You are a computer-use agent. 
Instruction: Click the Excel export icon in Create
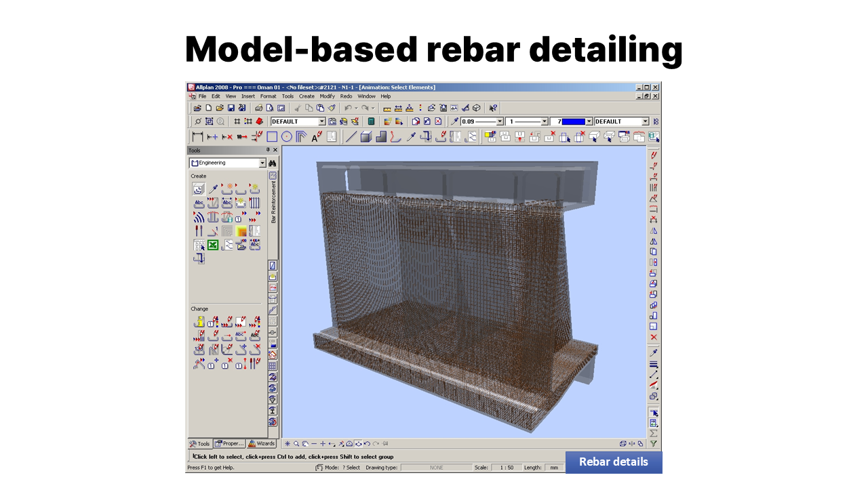pos(212,245)
